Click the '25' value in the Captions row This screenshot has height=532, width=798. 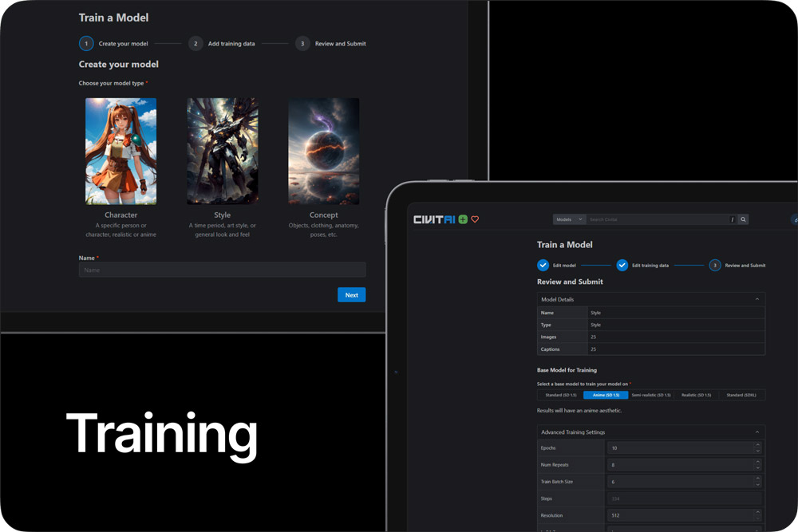pyautogui.click(x=594, y=349)
